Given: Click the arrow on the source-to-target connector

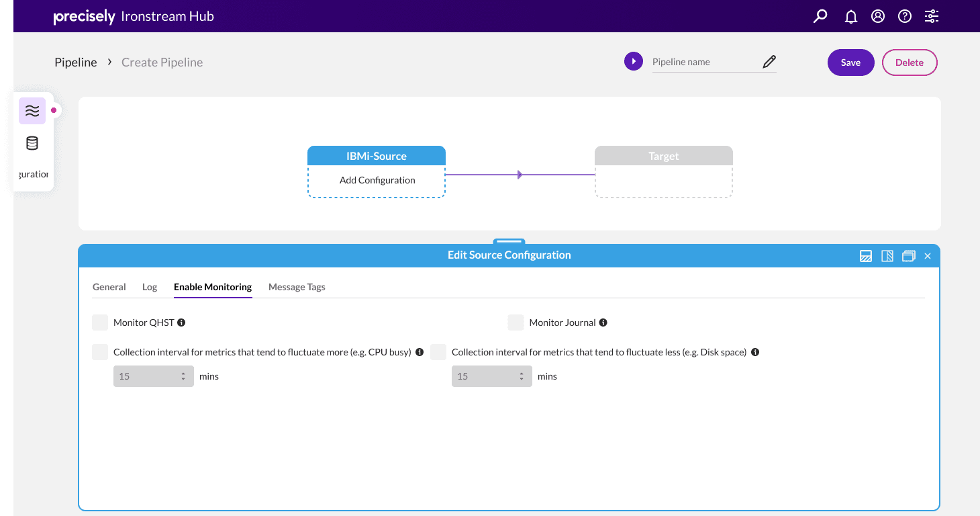Looking at the screenshot, I should click(520, 175).
